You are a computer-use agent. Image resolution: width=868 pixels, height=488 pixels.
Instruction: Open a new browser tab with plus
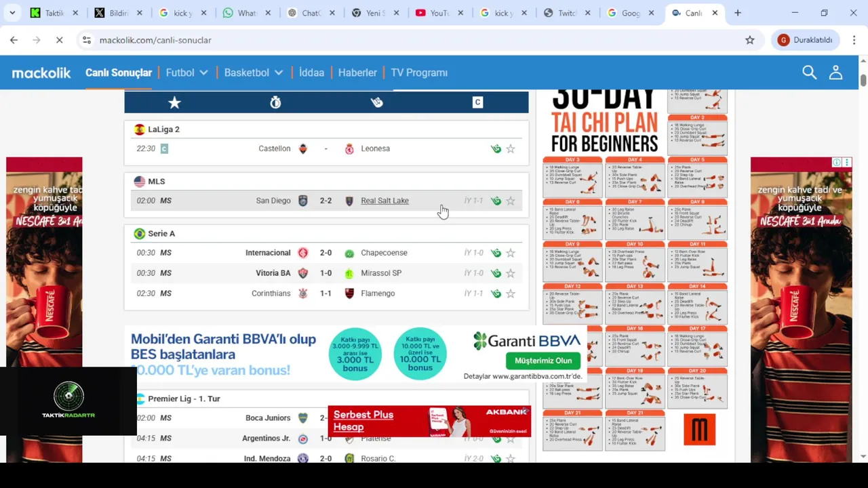pos(738,13)
